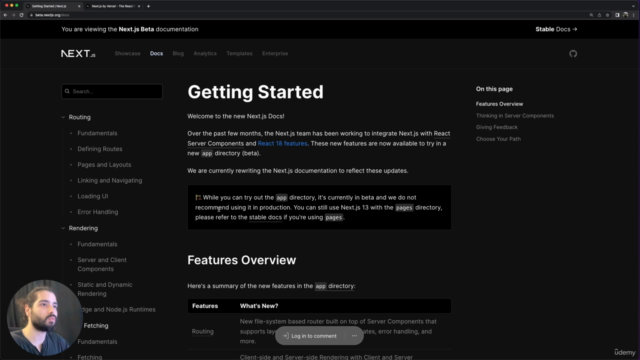
Task: Click the Features Overview section heading
Action: tap(242, 260)
